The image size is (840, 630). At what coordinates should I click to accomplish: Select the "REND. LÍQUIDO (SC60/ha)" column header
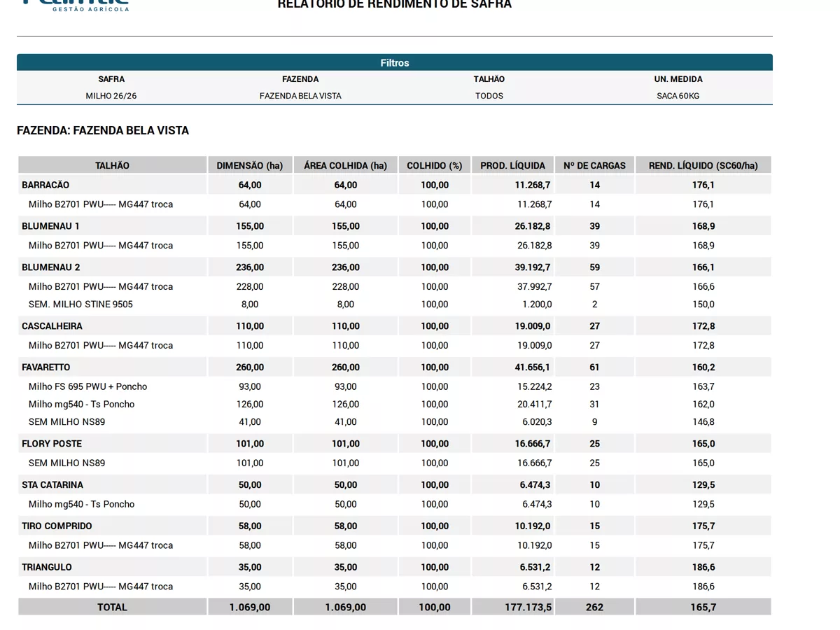click(x=703, y=165)
